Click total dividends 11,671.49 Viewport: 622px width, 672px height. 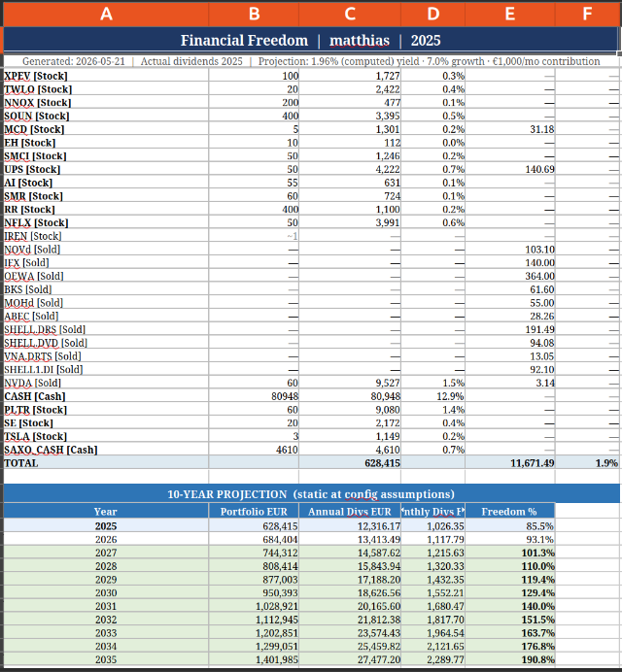tap(510, 463)
